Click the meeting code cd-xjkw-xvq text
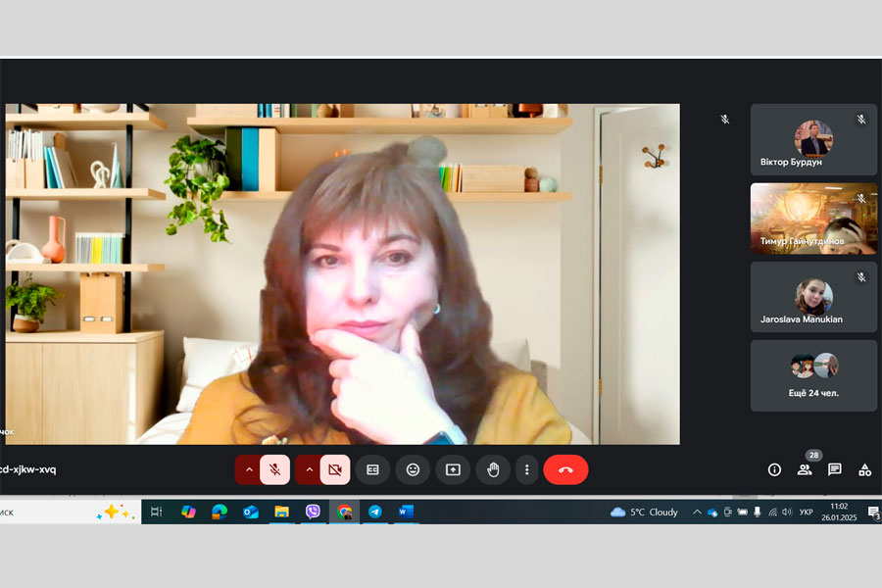This screenshot has width=882, height=588. click(x=28, y=469)
